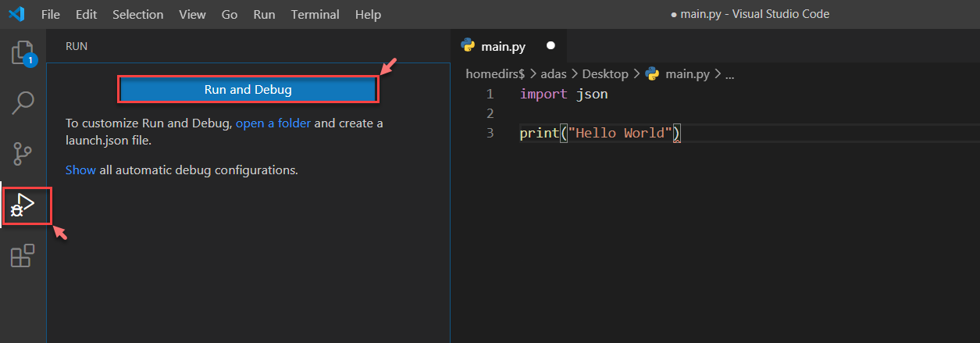Open the File menu
Image resolution: width=980 pixels, height=343 pixels.
50,14
